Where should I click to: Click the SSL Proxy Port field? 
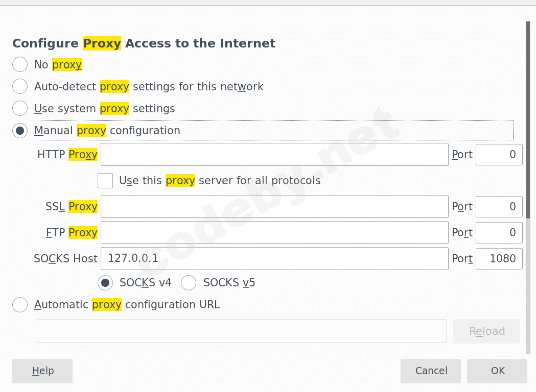[x=499, y=207]
